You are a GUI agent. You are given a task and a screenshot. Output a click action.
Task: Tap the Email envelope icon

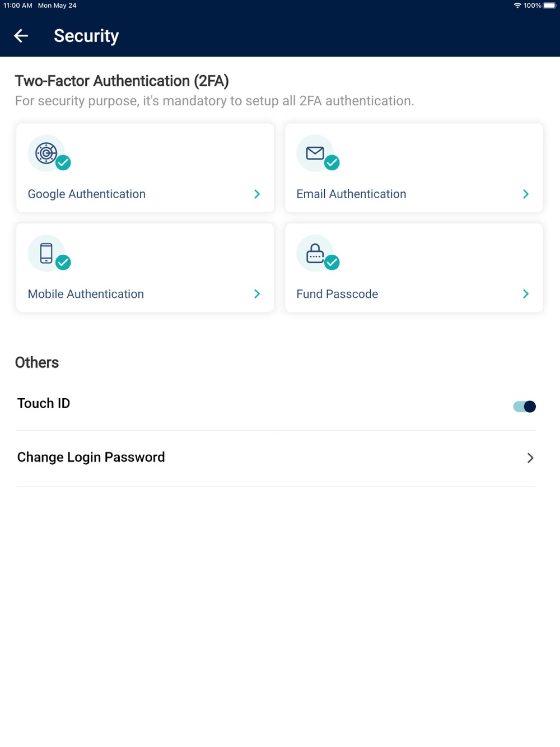(315, 153)
